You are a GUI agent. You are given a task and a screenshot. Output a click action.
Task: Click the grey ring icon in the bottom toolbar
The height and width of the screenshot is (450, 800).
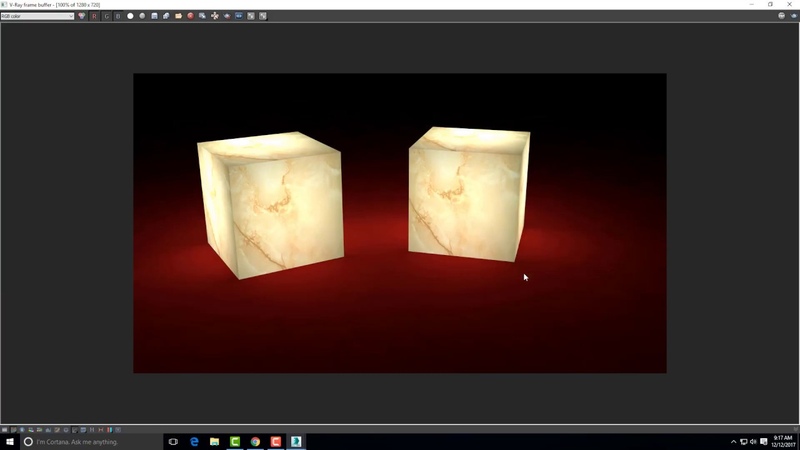(x=66, y=430)
